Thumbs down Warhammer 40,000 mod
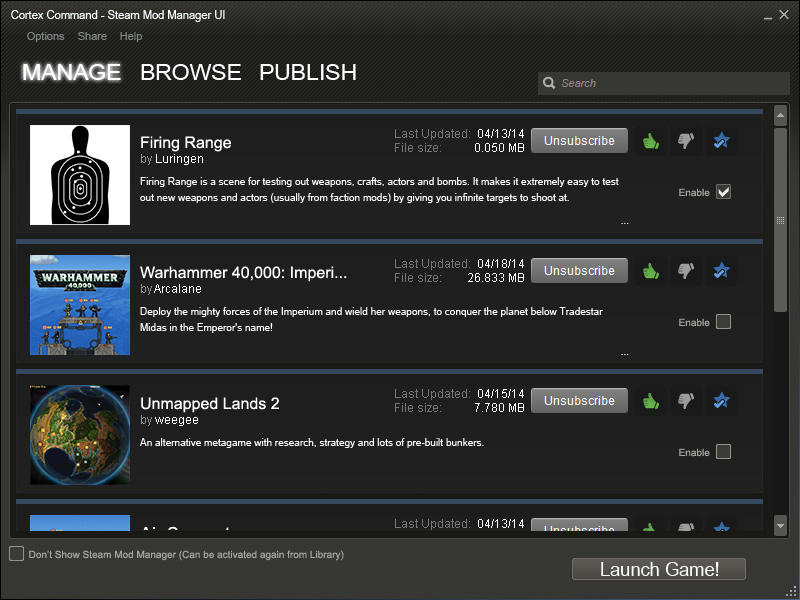 pos(686,271)
